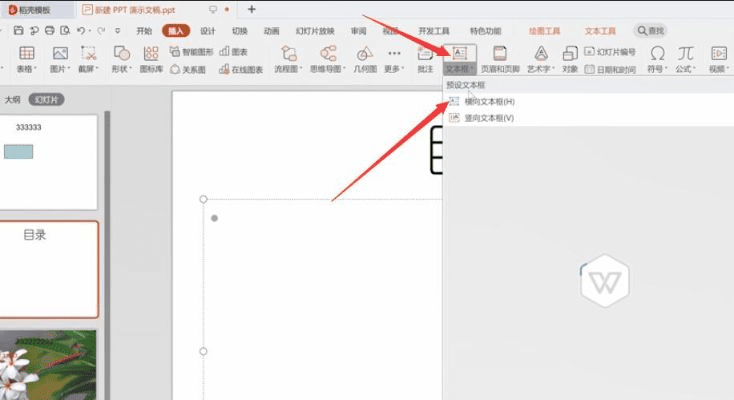Select the slide thumbnail titled 333333
The width and height of the screenshot is (734, 400).
pyautogui.click(x=48, y=162)
